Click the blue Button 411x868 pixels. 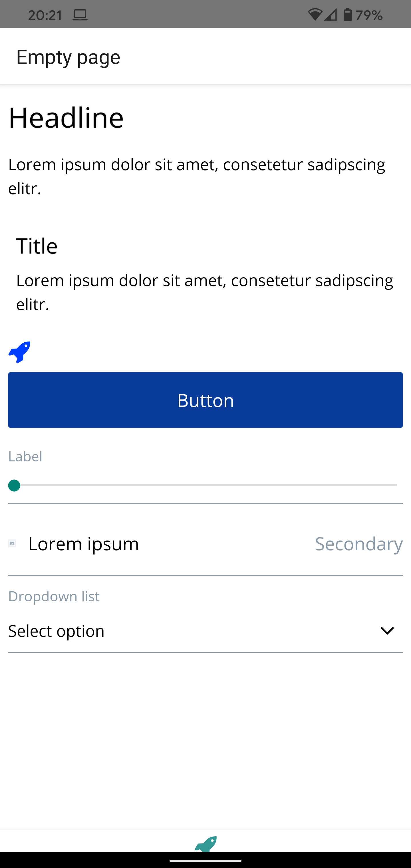[205, 400]
